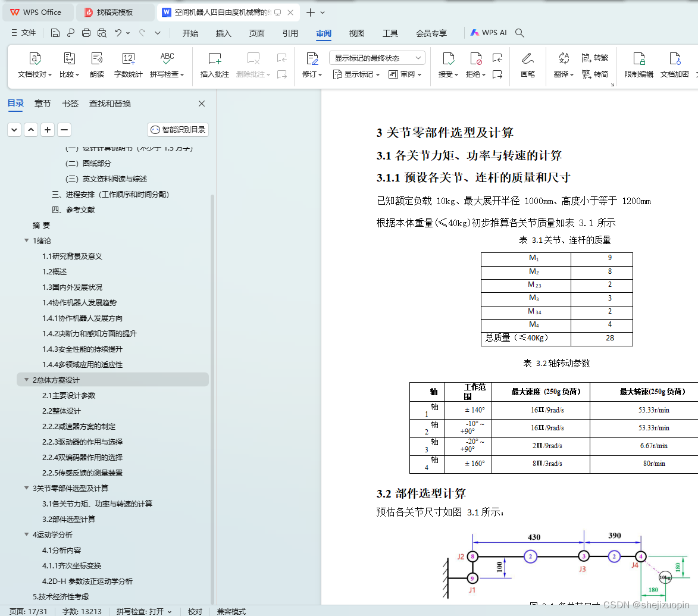
Task: Open the 会员专享 tab
Action: tap(431, 33)
